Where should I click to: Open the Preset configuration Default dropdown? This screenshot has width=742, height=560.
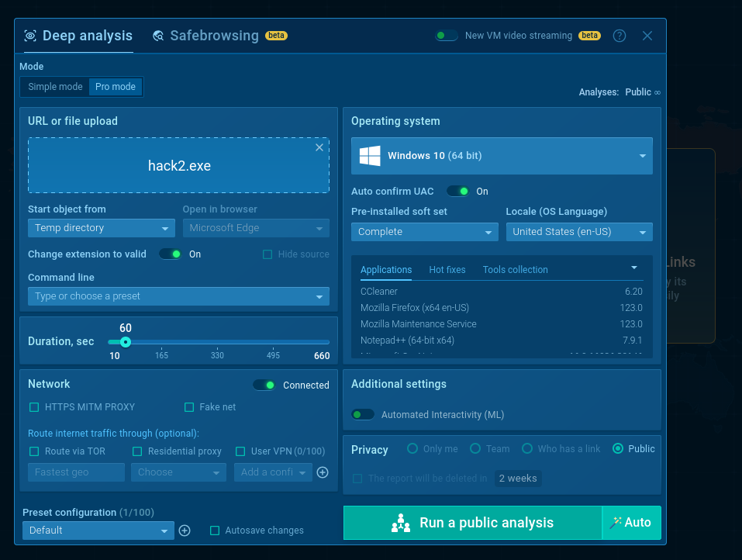[98, 531]
